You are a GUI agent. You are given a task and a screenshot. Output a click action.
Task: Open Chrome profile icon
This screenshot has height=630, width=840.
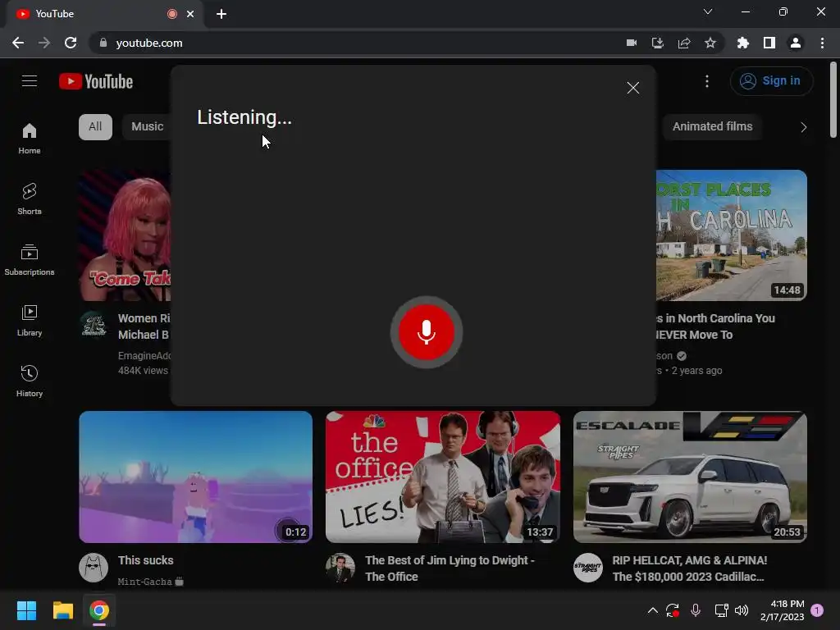click(x=796, y=43)
